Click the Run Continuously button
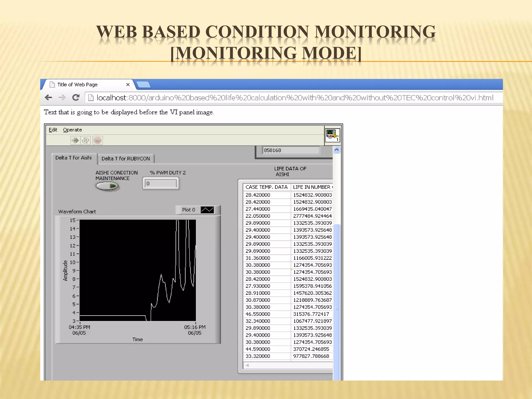 pyautogui.click(x=86, y=141)
